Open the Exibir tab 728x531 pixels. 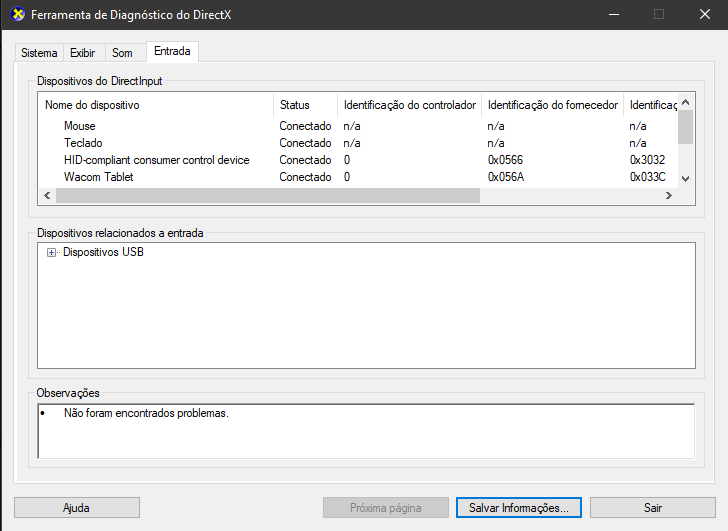83,53
